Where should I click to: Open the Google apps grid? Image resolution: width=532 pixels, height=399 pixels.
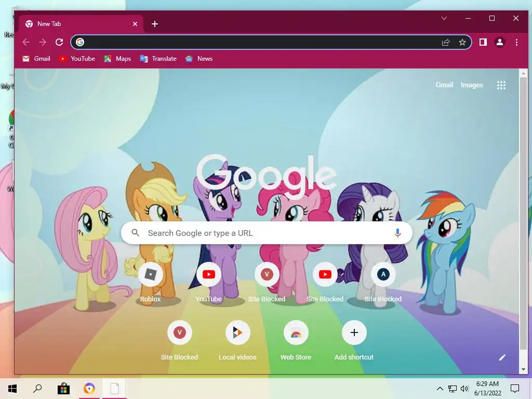click(x=501, y=85)
